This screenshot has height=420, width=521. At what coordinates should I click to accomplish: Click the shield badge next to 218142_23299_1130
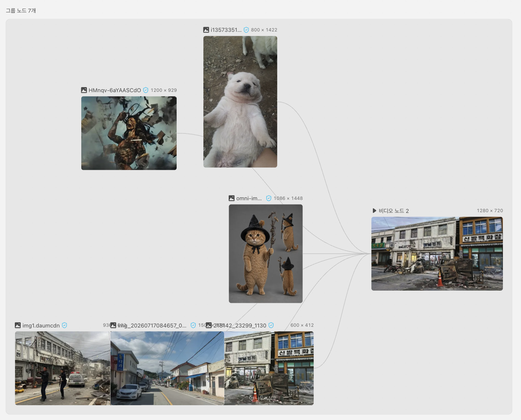[271, 325]
